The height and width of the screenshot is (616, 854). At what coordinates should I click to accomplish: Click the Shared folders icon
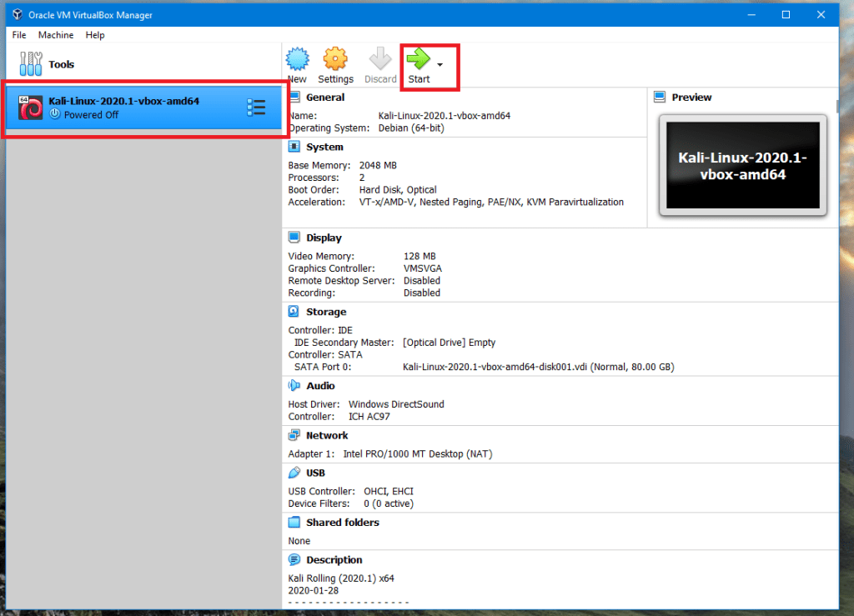point(294,523)
